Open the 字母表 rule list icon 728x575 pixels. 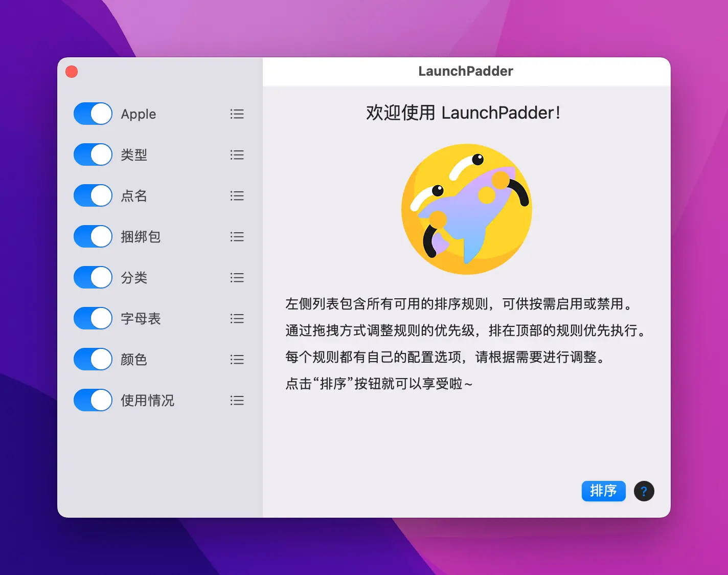click(237, 319)
